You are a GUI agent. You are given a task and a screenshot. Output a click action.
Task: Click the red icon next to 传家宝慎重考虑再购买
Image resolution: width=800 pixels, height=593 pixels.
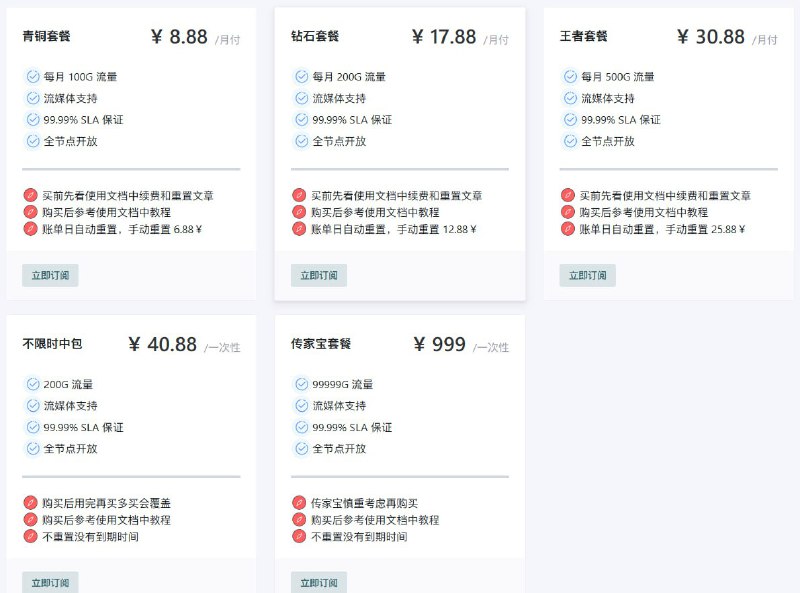point(299,503)
